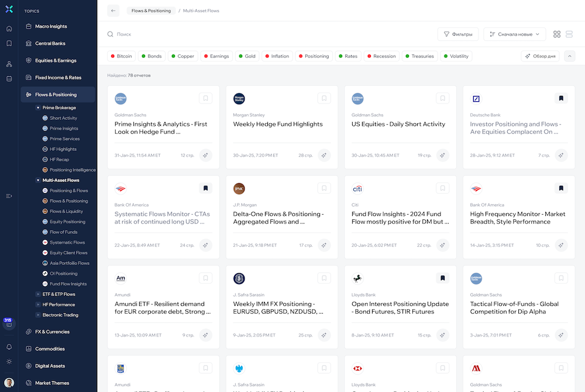Open notifications bell icon
The image size is (585, 392).
point(9,347)
